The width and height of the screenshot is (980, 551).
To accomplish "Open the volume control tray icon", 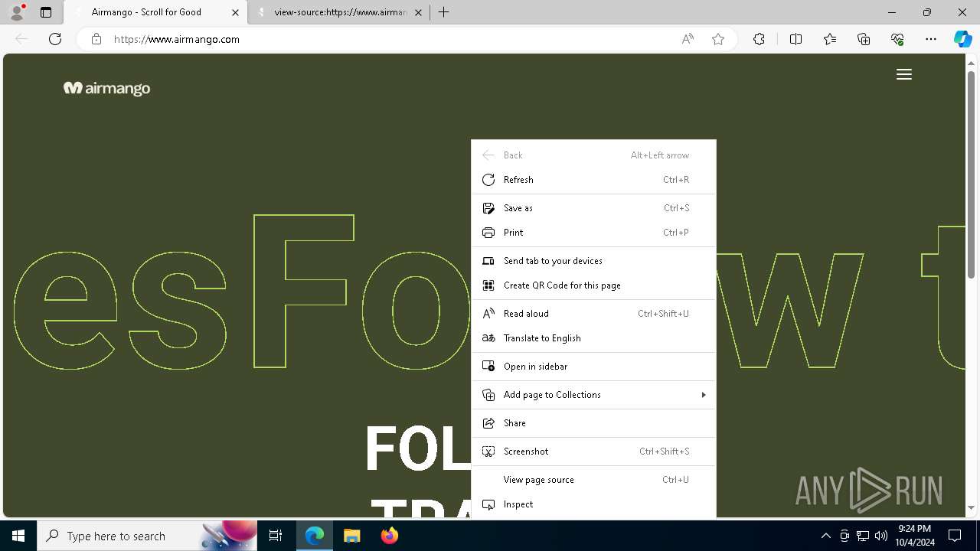I will 881,536.
